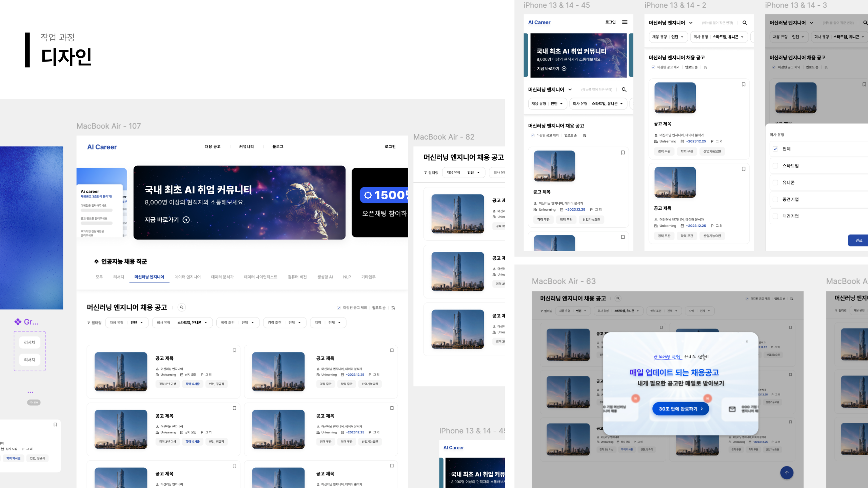
Task: Check 유니콘 in 회사 유형 sheet
Action: point(775,183)
